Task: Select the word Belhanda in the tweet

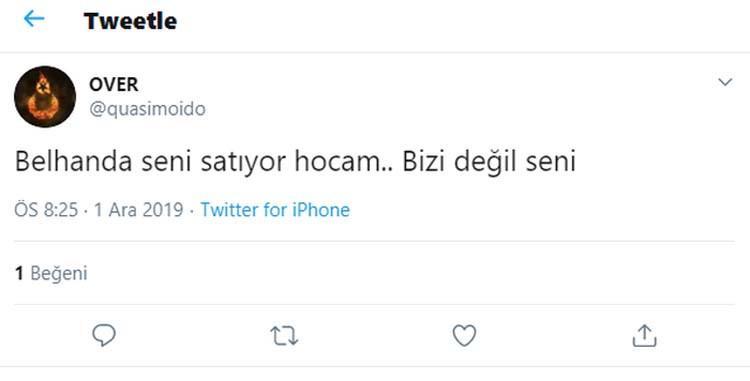Action: (x=74, y=162)
